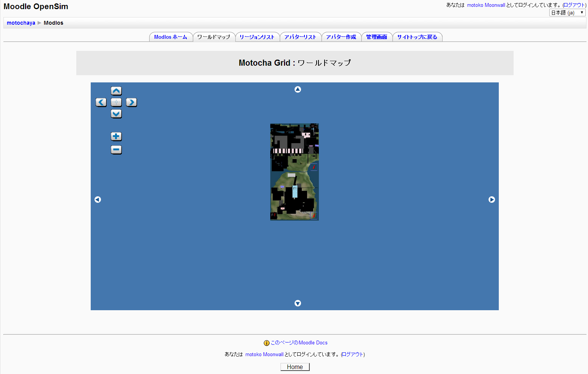This screenshot has width=588, height=374.
Task: Pan map down with the square arrow button
Action: click(x=116, y=114)
